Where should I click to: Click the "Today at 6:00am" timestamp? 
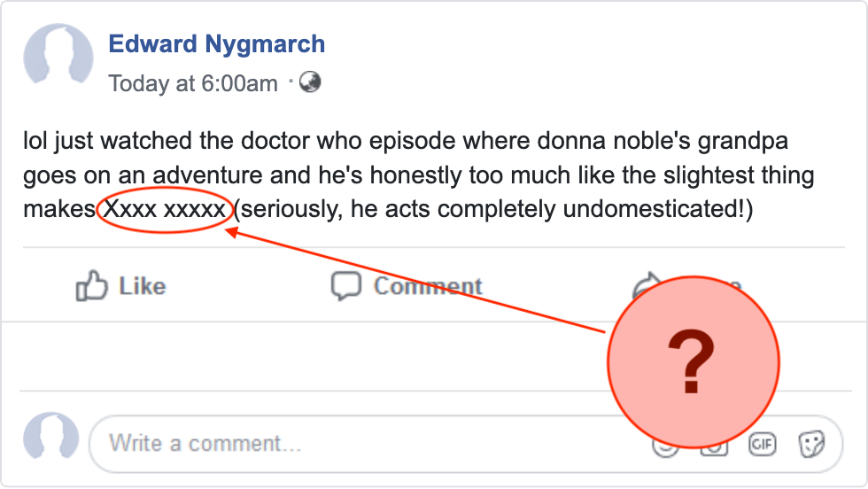tap(193, 83)
